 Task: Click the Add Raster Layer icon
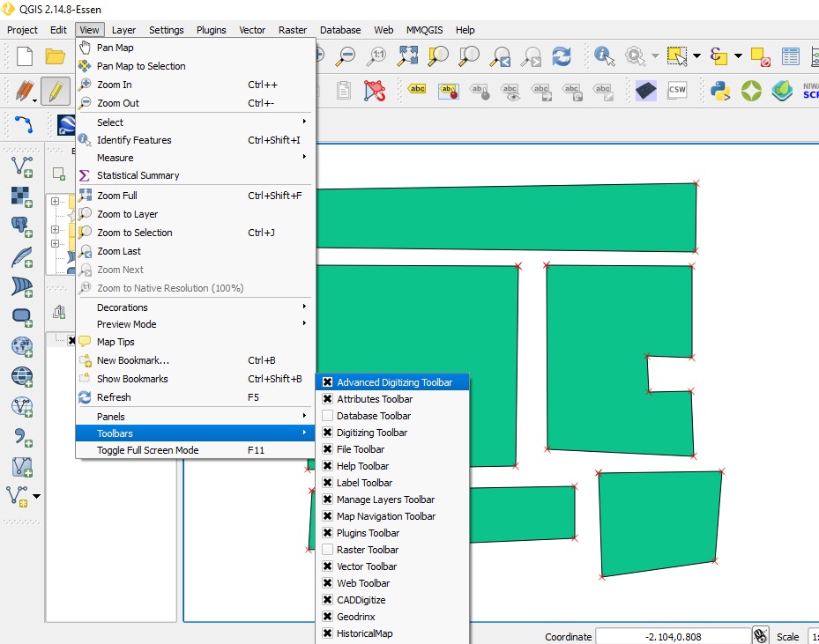coord(22,196)
